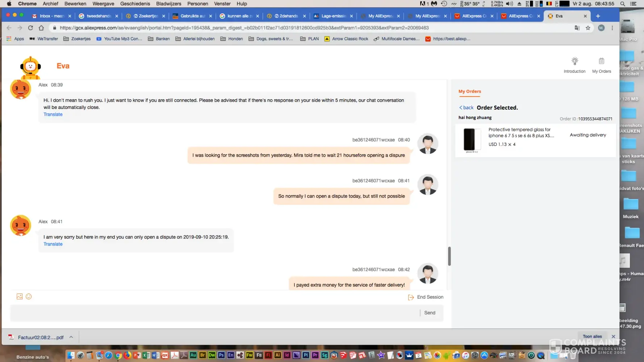Translate Alex's 08:41 message

pyautogui.click(x=53, y=244)
